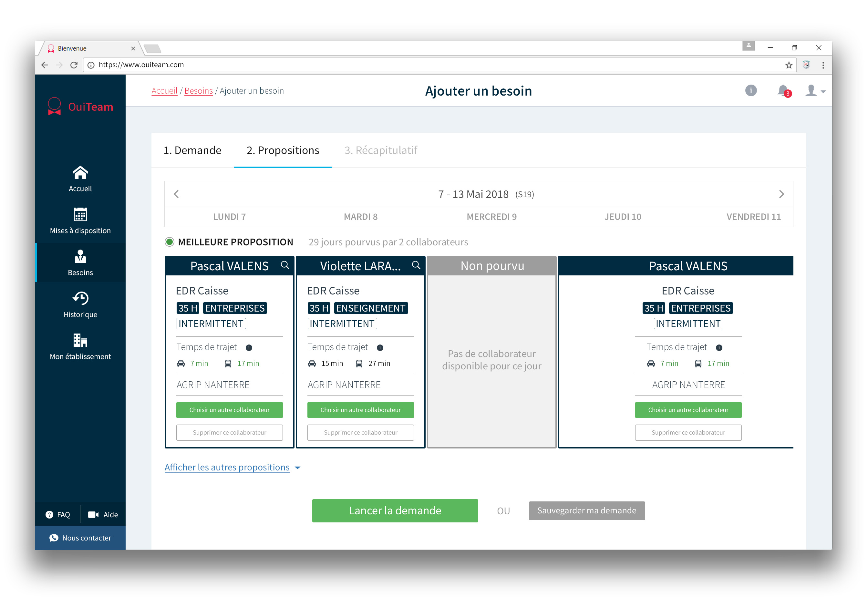Select the LUNDI 7 day header
868x607 pixels.
230,217
